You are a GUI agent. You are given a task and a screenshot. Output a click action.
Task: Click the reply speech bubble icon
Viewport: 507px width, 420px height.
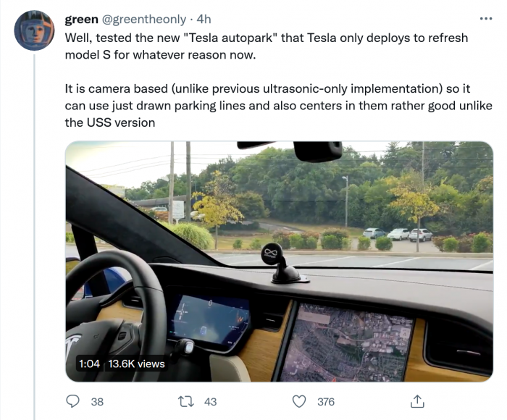[72, 400]
